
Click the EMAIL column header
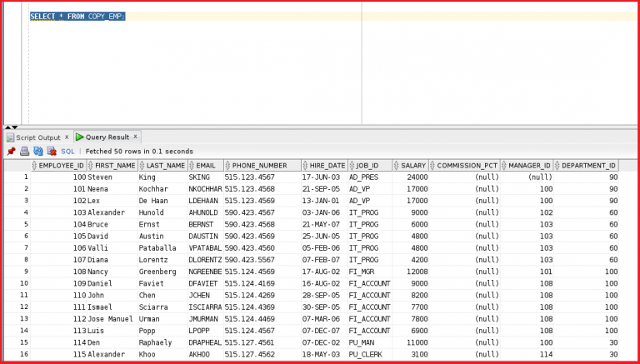point(205,166)
